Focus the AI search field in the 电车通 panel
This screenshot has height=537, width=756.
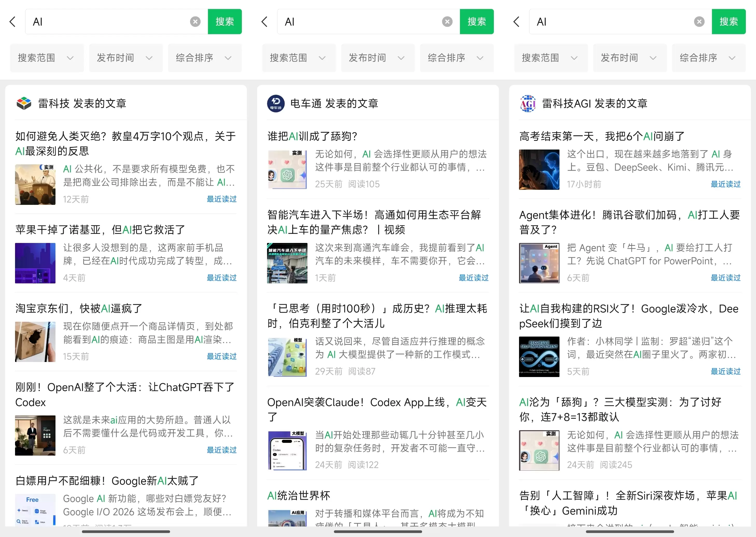coord(369,22)
